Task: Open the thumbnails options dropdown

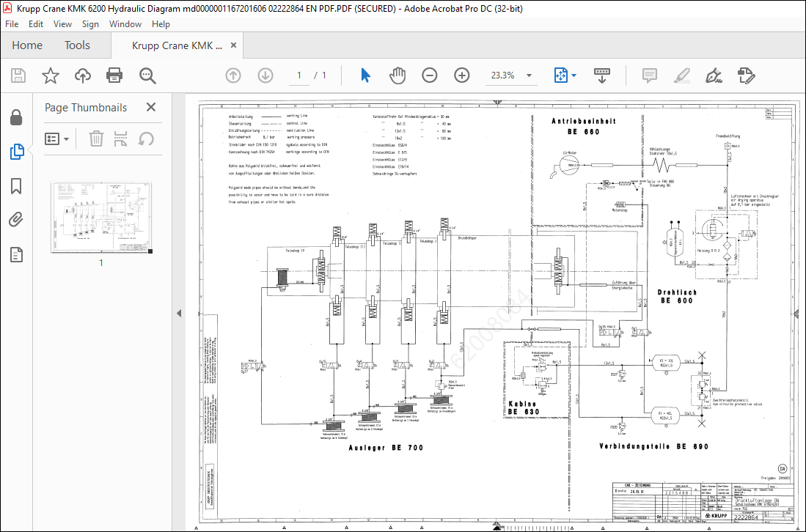Action: (56, 138)
